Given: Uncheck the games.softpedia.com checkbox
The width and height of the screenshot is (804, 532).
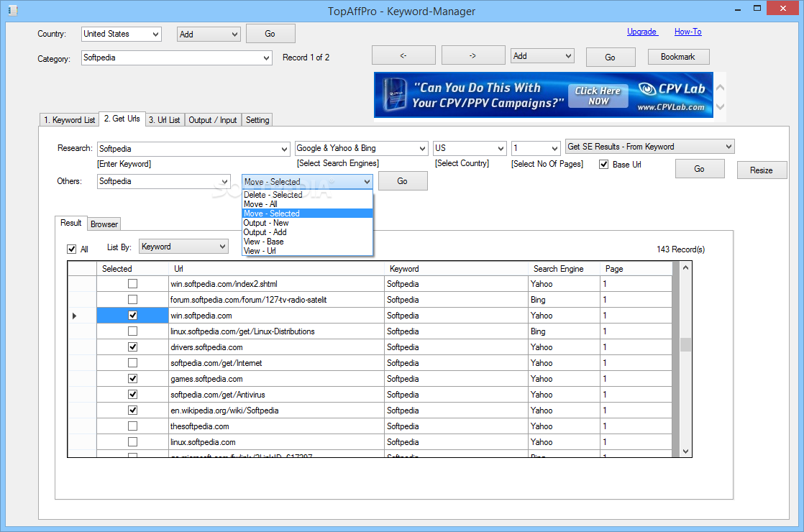Looking at the screenshot, I should (x=133, y=379).
